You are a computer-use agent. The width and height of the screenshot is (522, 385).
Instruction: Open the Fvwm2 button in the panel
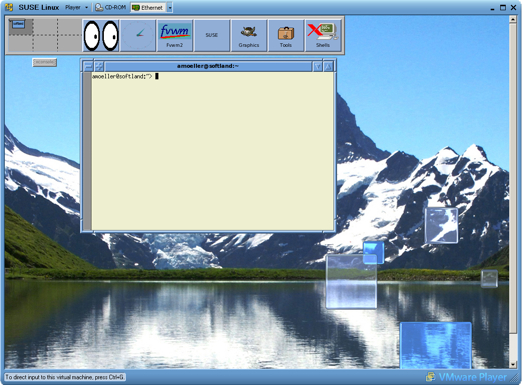tap(175, 35)
